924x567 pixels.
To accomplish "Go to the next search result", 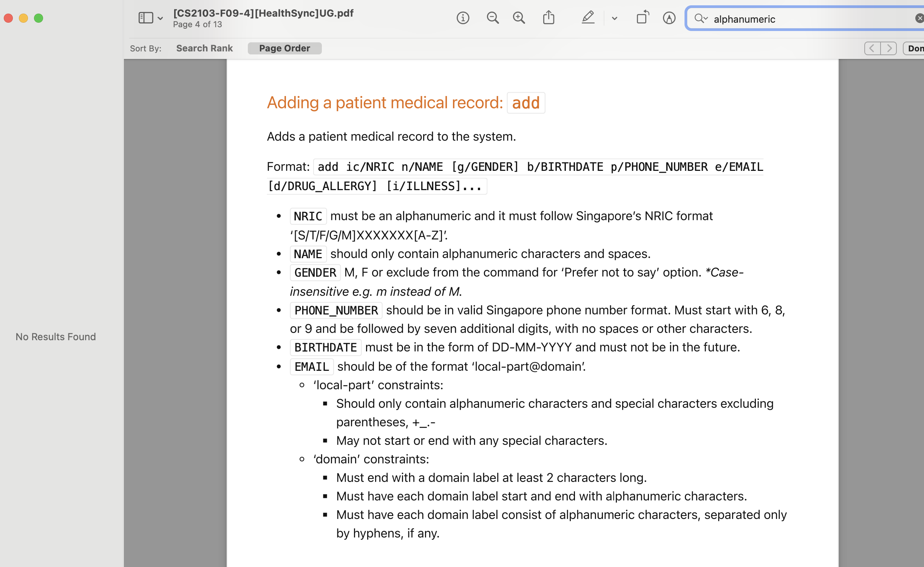I will click(x=889, y=48).
